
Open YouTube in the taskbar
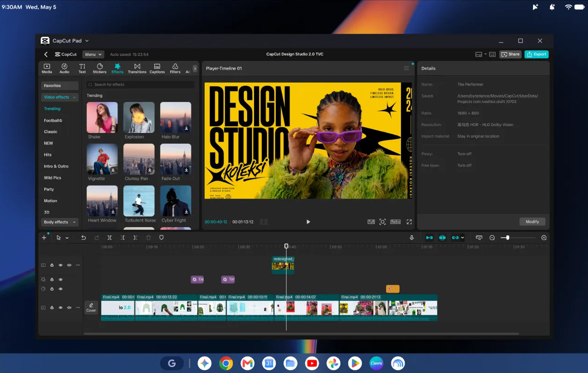coord(312,363)
